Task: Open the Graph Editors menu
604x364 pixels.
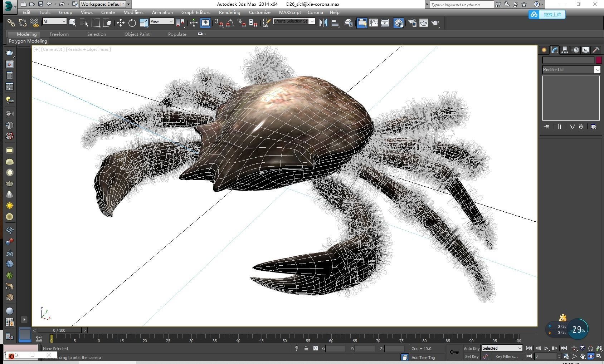Action: click(x=195, y=12)
